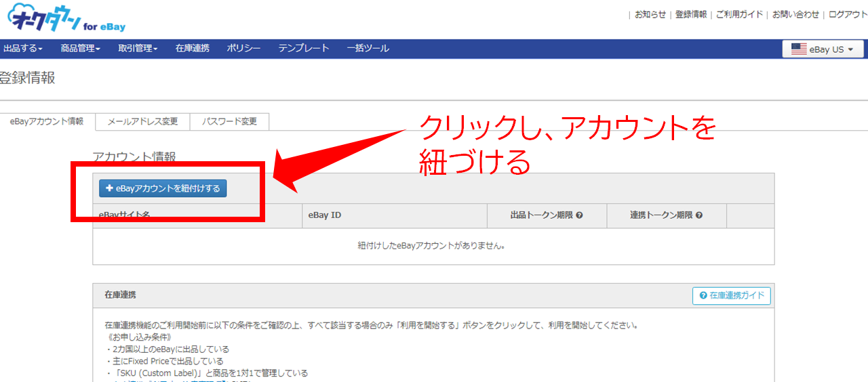Switch to the パスワード変更 tab
Viewport: 868px width, 382px height.
(x=229, y=121)
